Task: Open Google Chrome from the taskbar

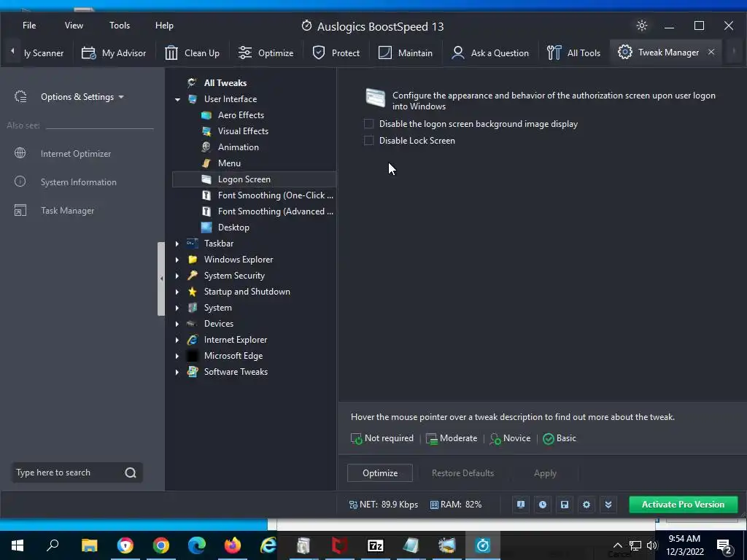Action: point(161,545)
